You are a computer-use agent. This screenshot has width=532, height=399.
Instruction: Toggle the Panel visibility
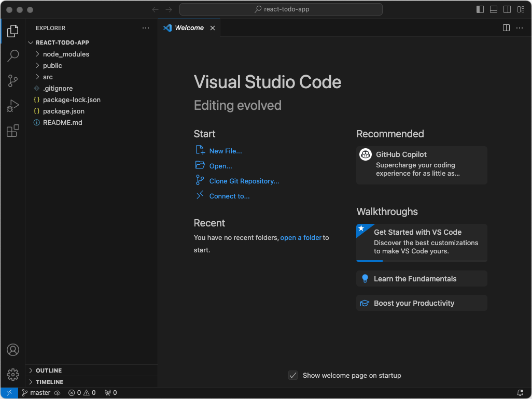[494, 9]
